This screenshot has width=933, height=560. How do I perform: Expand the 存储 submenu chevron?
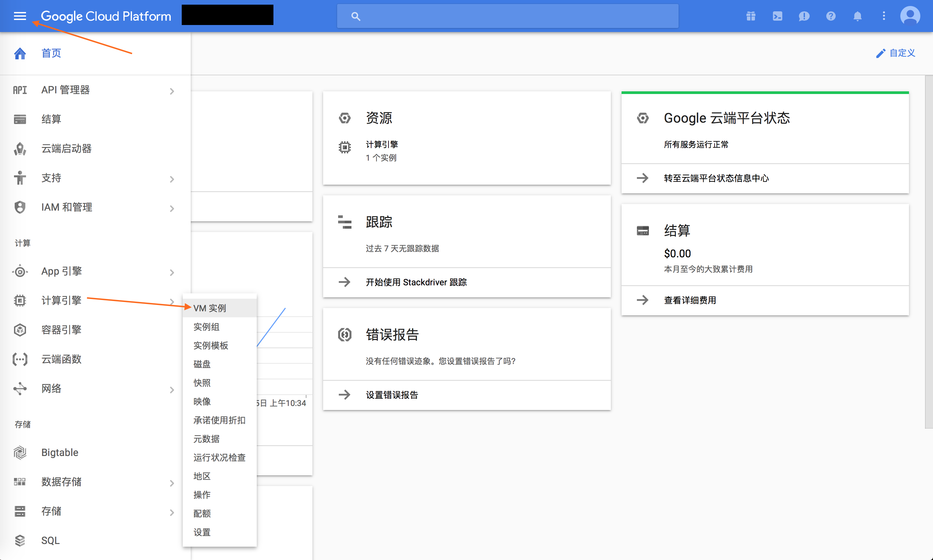pyautogui.click(x=172, y=512)
